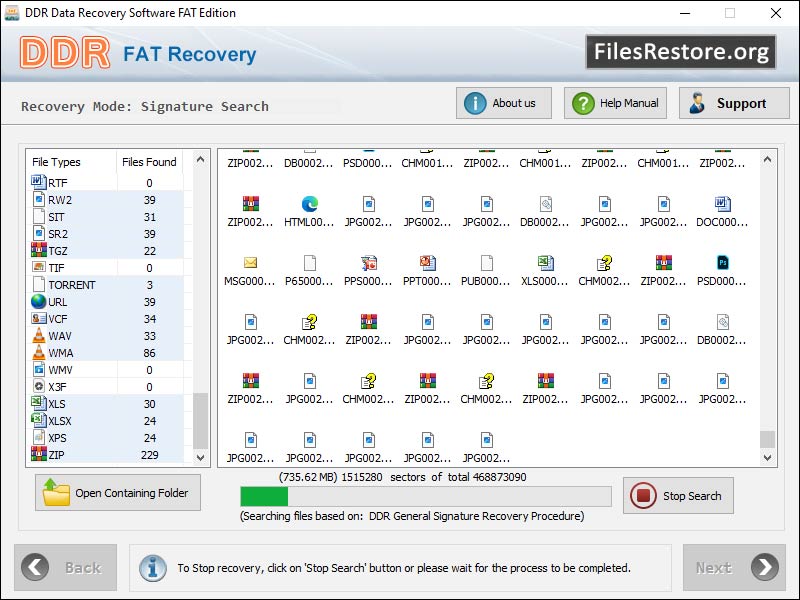800x600 pixels.
Task: Open the HTML000 browser file icon
Action: click(309, 207)
